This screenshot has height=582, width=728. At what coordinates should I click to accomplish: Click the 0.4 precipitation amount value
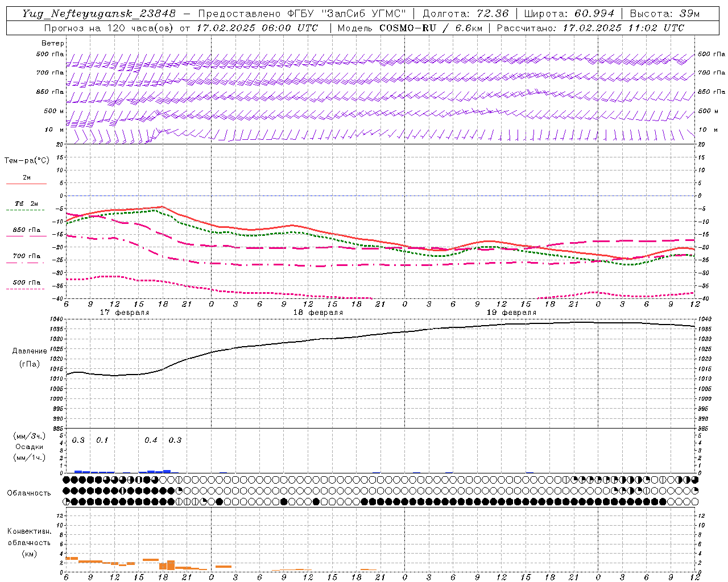[x=151, y=440]
